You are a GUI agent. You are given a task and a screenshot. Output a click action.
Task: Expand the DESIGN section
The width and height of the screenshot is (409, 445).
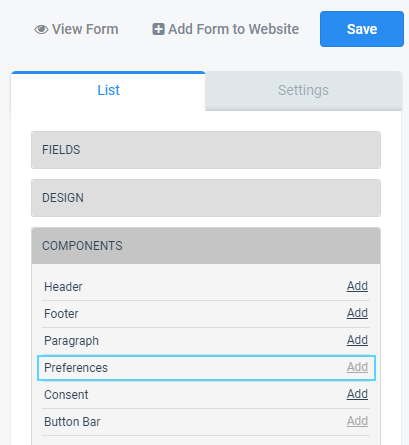tap(206, 198)
